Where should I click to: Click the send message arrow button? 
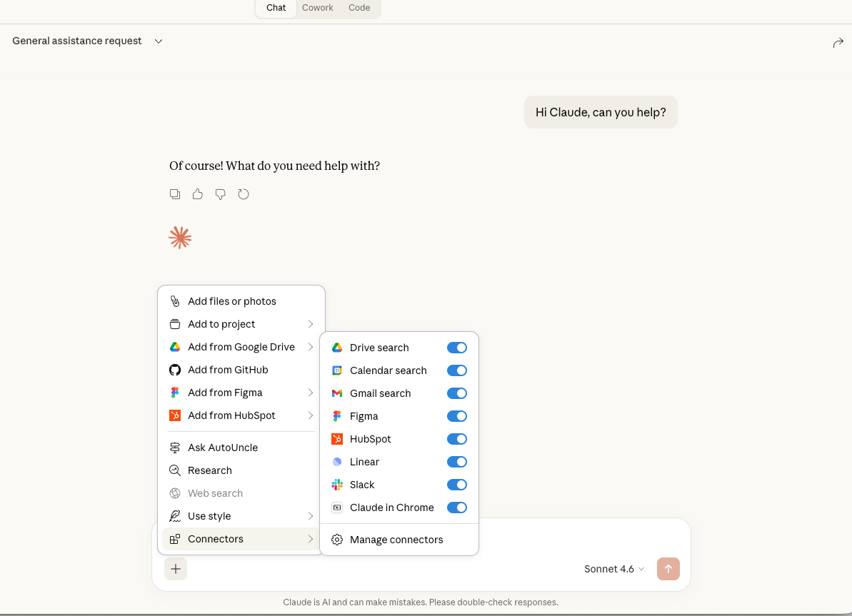pos(668,569)
